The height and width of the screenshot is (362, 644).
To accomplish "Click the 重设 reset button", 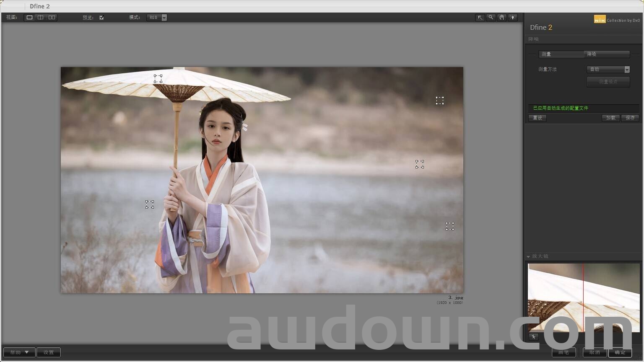I will coord(538,118).
